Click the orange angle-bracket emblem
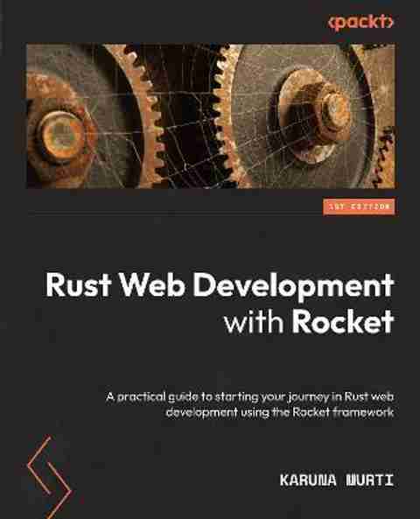Image resolution: width=420 pixels, height=519 pixels. [50, 477]
